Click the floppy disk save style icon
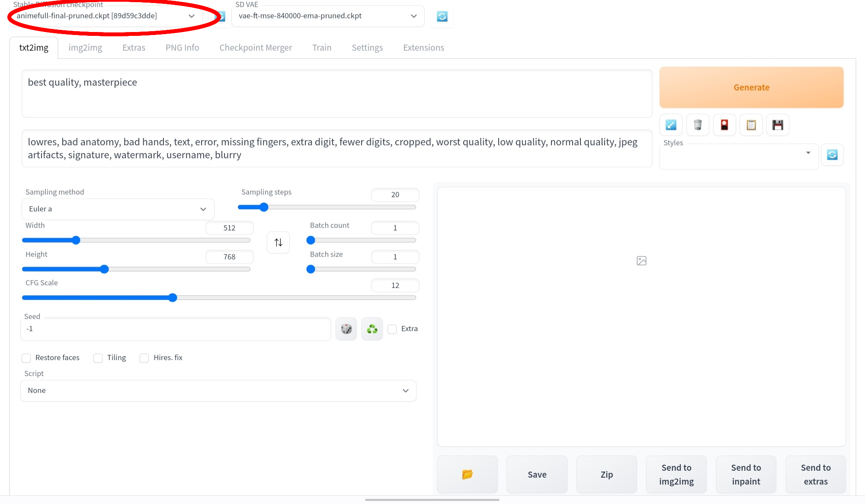The width and height of the screenshot is (865, 504). (778, 125)
